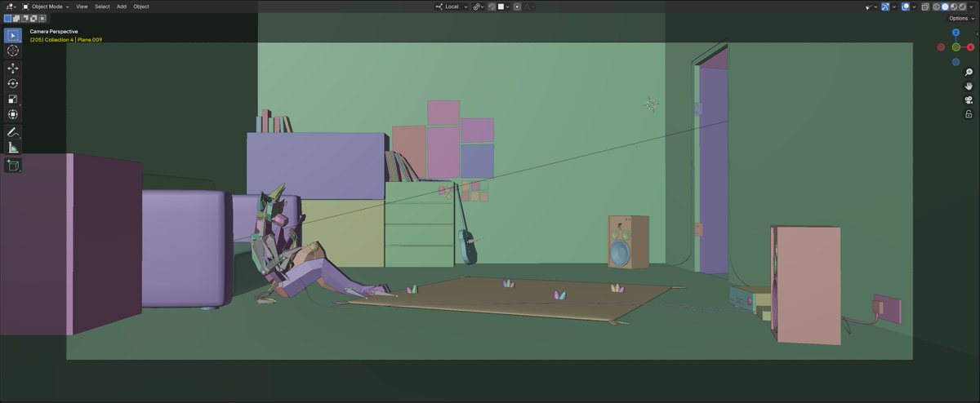Screen dimensions: 980x403
Task: Open the pivot point dropdown
Action: coord(479,7)
